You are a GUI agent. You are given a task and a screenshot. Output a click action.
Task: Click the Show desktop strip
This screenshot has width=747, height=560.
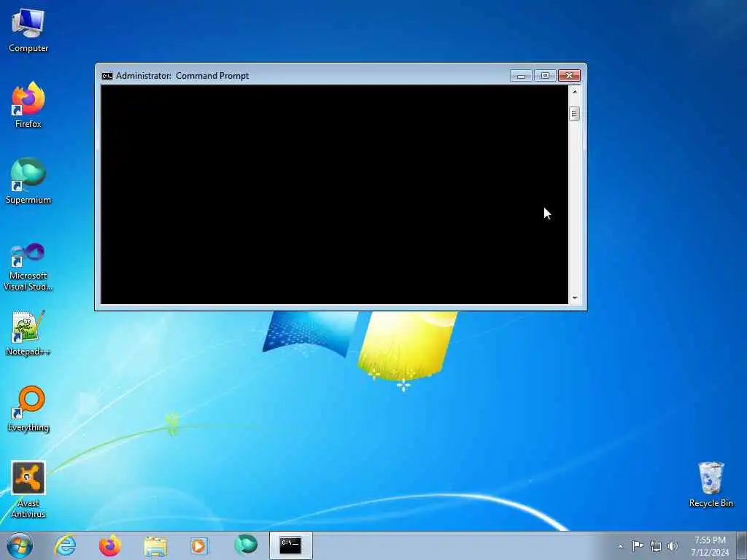(742, 545)
